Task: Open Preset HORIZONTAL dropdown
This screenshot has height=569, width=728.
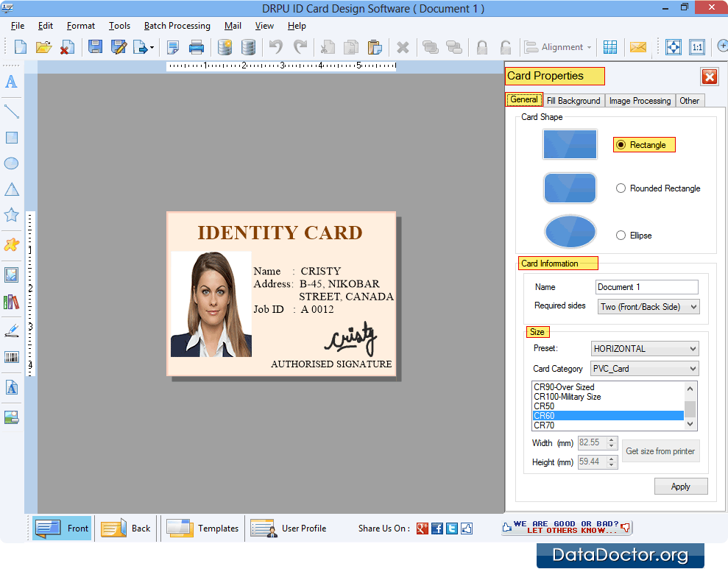Action: pos(644,349)
